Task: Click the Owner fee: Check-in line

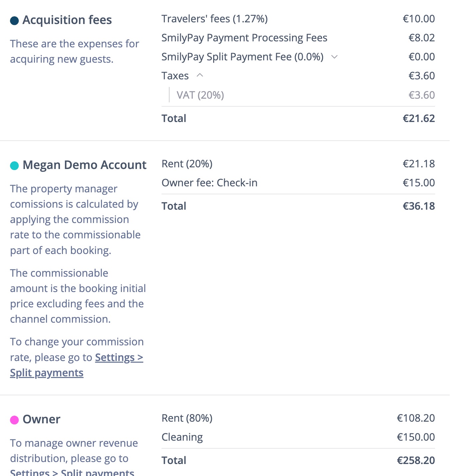Action: point(209,183)
